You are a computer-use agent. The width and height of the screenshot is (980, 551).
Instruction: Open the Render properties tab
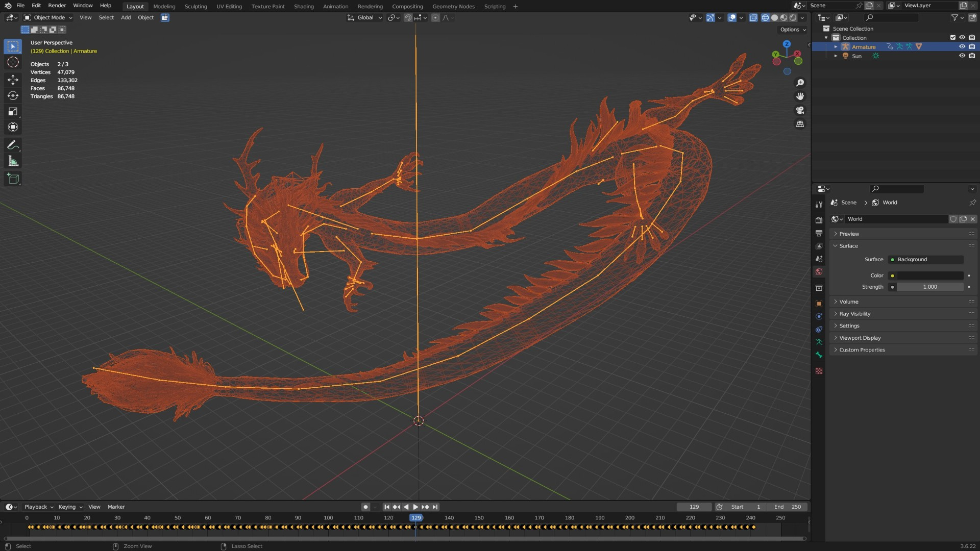819,220
